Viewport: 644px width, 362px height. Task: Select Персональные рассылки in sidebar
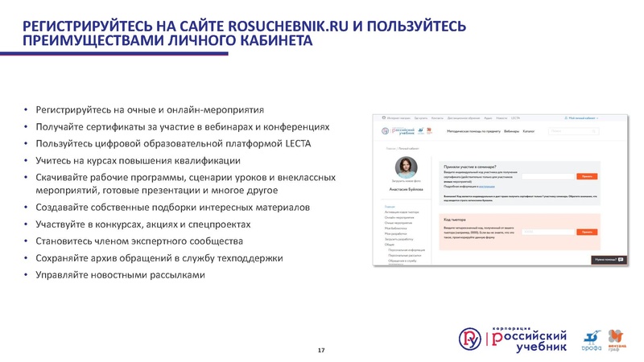pyautogui.click(x=405, y=255)
